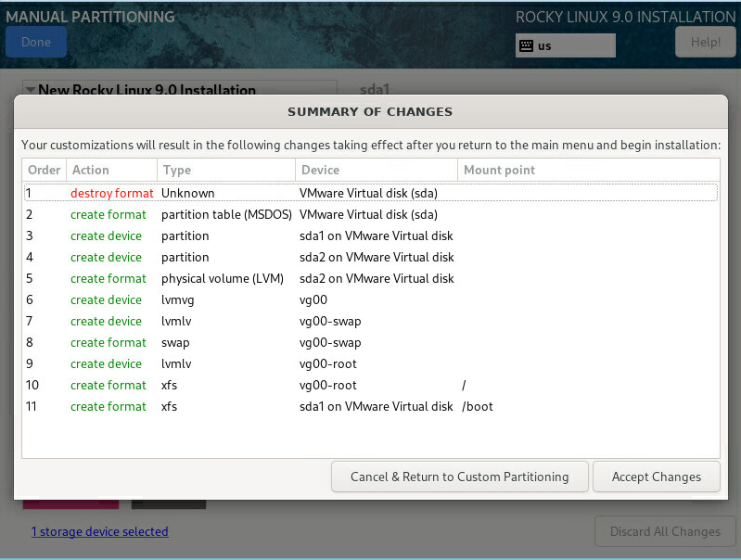Select 'xfs' type in row 10

(x=169, y=386)
